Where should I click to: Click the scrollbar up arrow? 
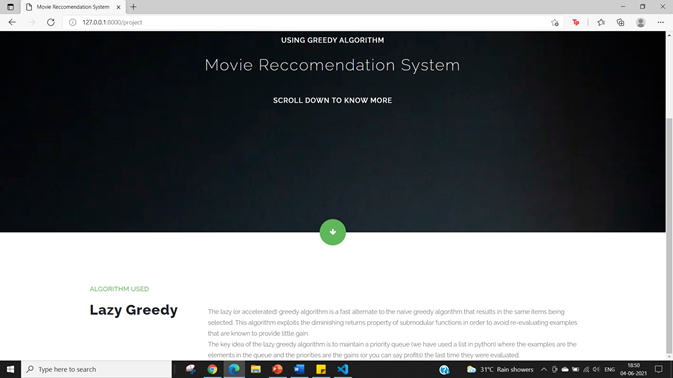(669, 35)
